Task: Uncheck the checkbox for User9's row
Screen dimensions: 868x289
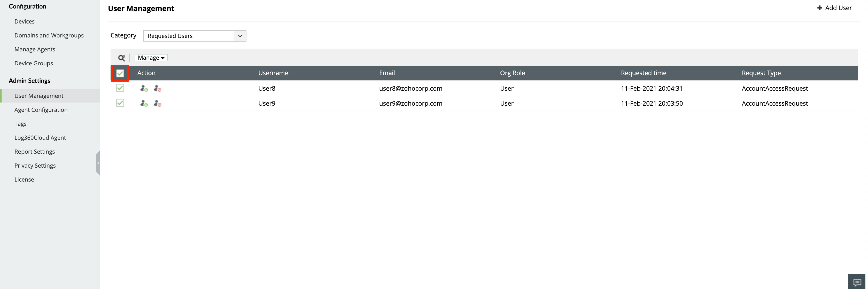Action: click(120, 103)
